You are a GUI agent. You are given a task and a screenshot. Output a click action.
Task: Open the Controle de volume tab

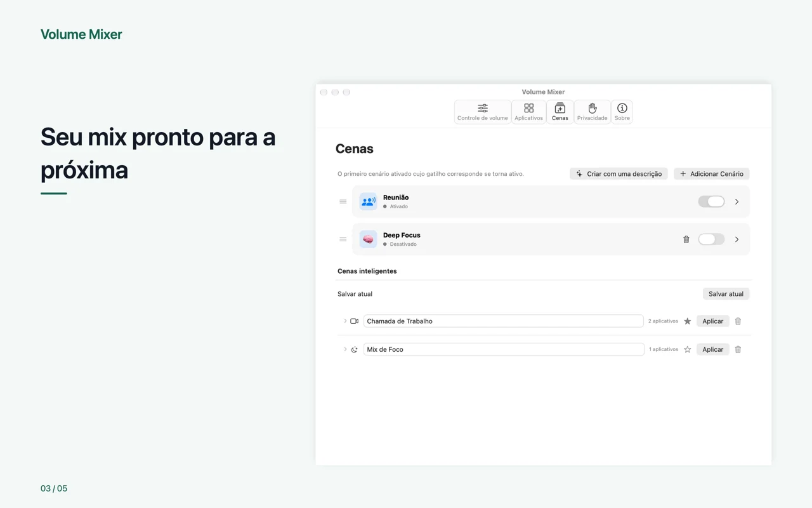(483, 112)
